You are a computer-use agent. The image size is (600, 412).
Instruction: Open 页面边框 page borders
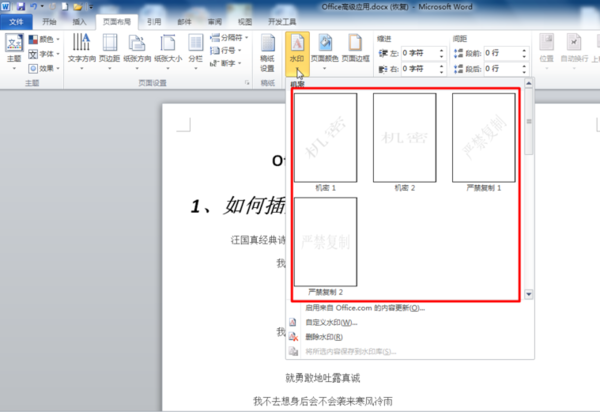pyautogui.click(x=355, y=43)
